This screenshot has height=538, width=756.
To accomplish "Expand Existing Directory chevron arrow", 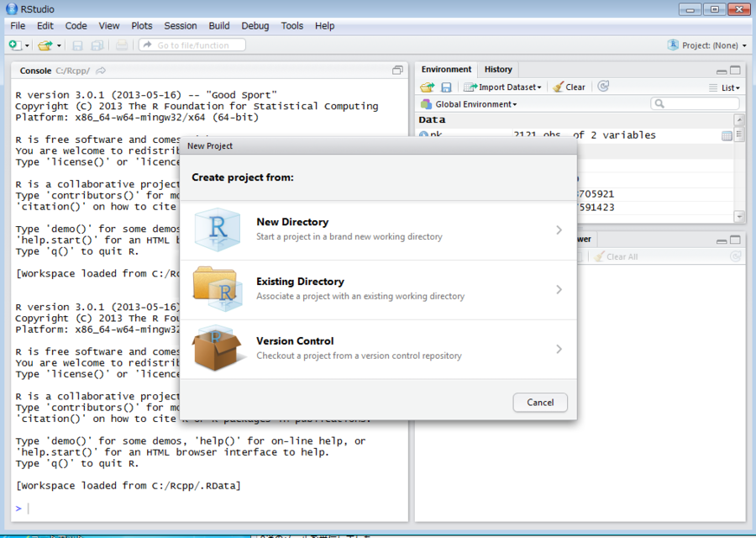I will pos(559,289).
